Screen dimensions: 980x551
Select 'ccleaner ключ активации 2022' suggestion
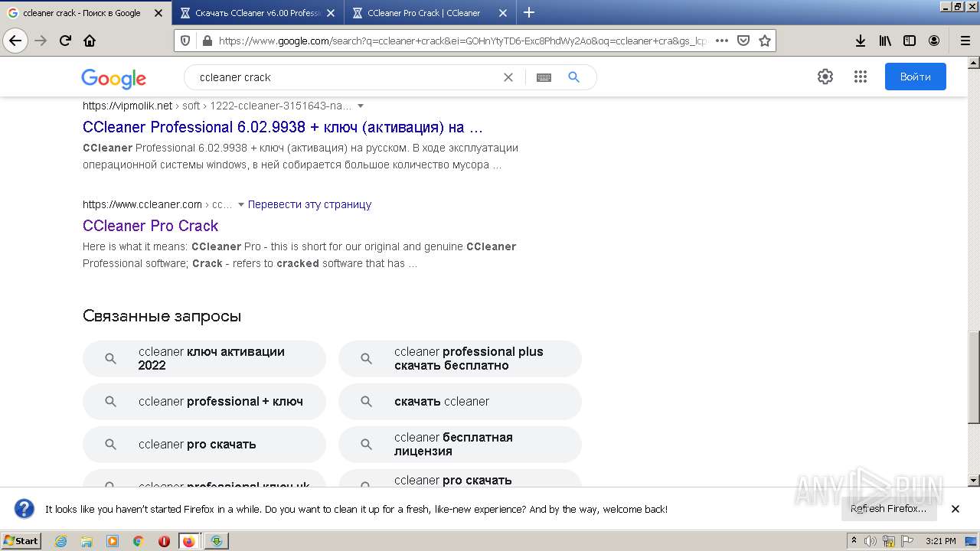click(204, 358)
